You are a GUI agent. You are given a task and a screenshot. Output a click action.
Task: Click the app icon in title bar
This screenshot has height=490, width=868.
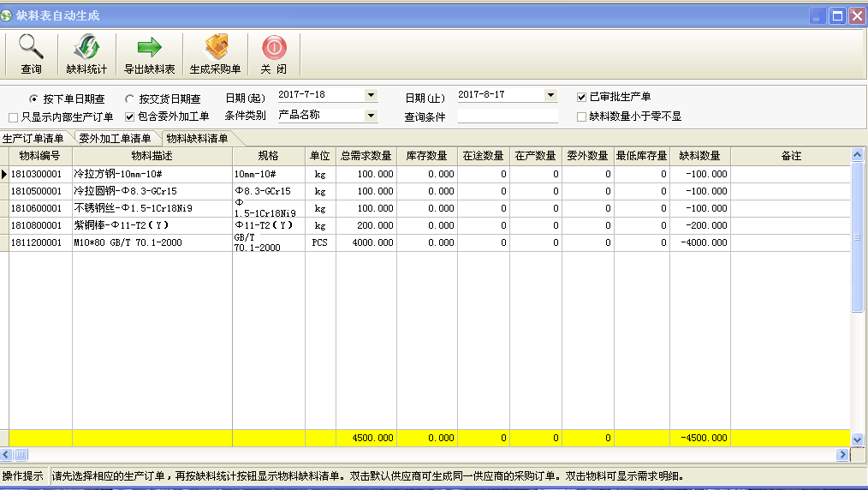click(x=8, y=15)
